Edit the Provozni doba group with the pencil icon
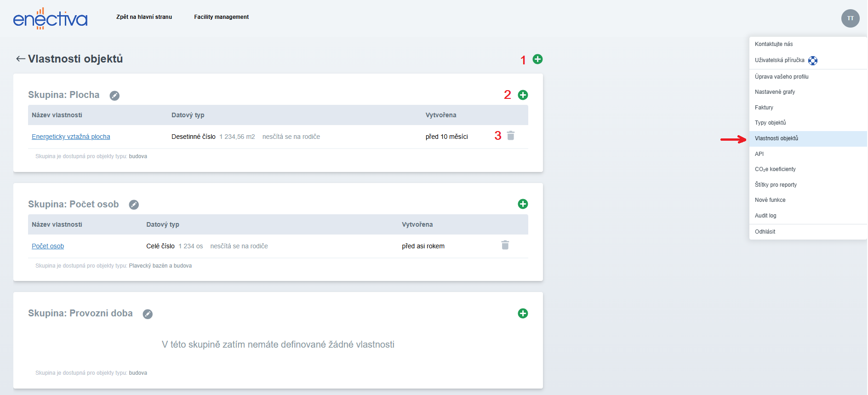 coord(148,314)
